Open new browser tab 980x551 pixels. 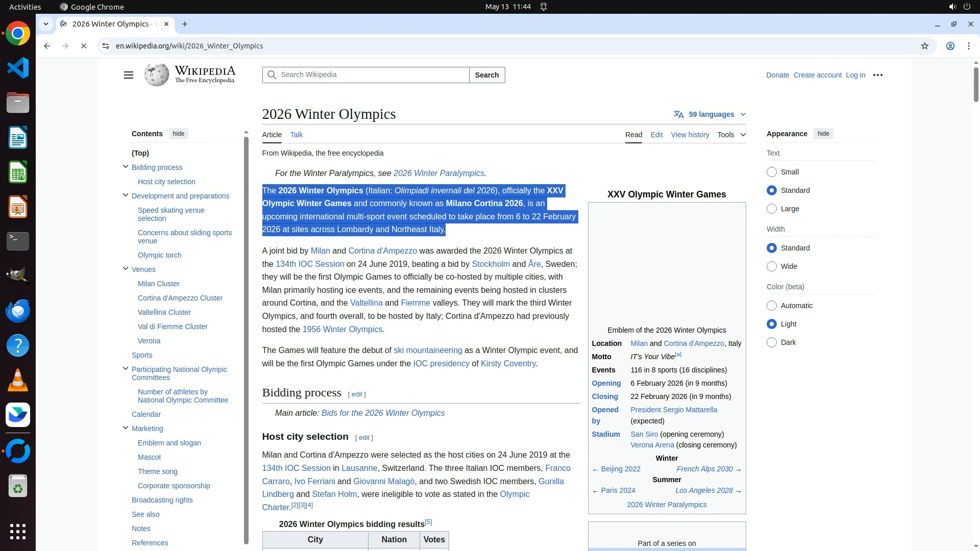point(185,24)
